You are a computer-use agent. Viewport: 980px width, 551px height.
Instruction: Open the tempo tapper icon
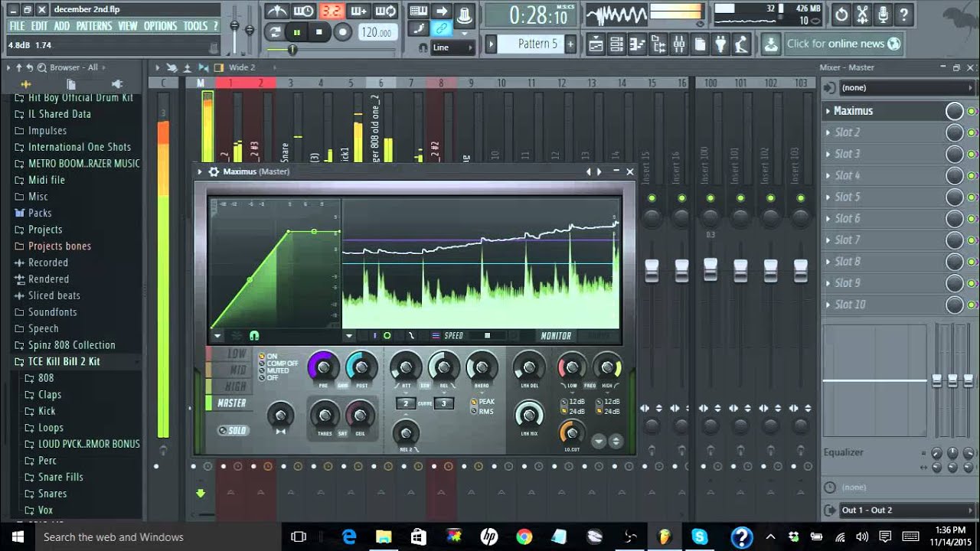[740, 44]
